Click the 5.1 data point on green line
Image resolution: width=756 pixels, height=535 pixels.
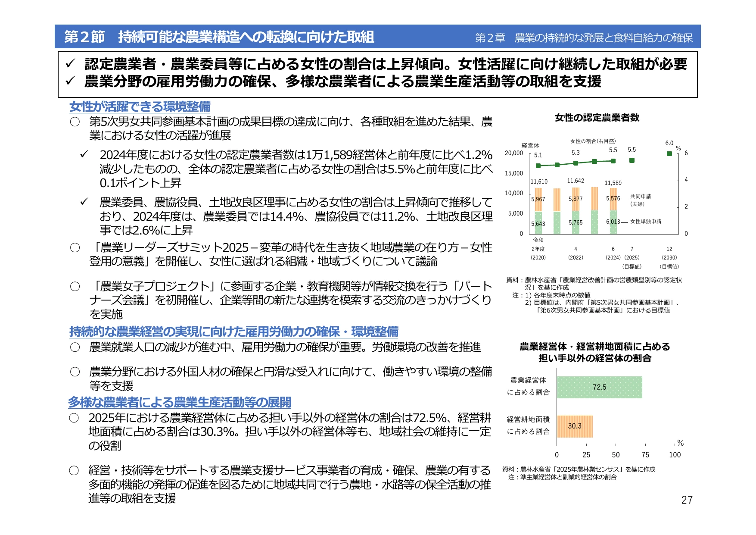[x=538, y=166]
